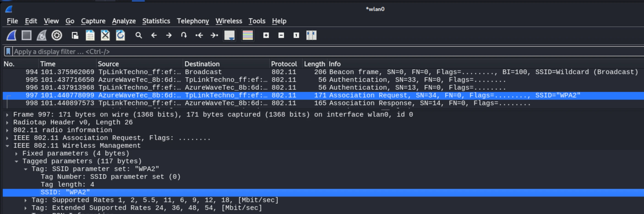Image resolution: width=644 pixels, height=214 pixels.
Task: Select packet 997 Association Request row
Action: pos(323,95)
